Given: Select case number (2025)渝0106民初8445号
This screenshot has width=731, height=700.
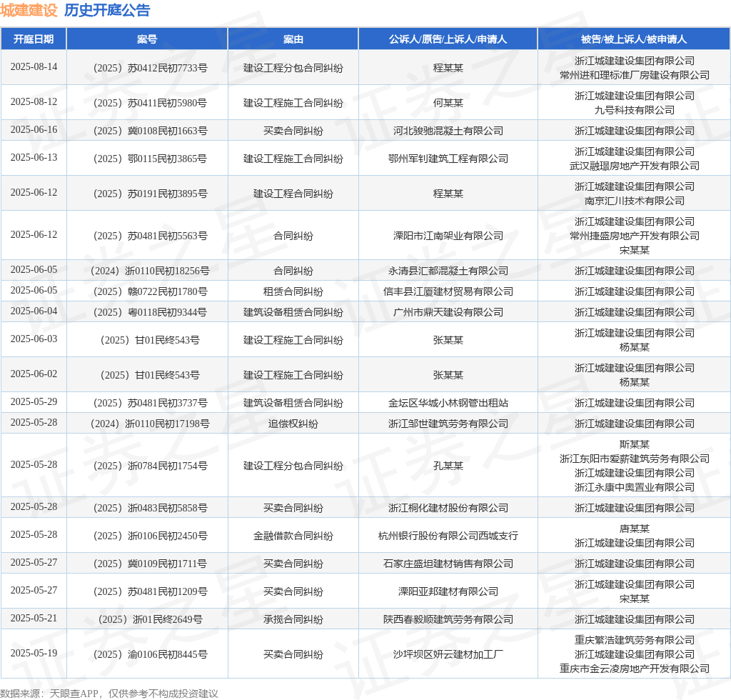Looking at the screenshot, I should click(150, 655).
